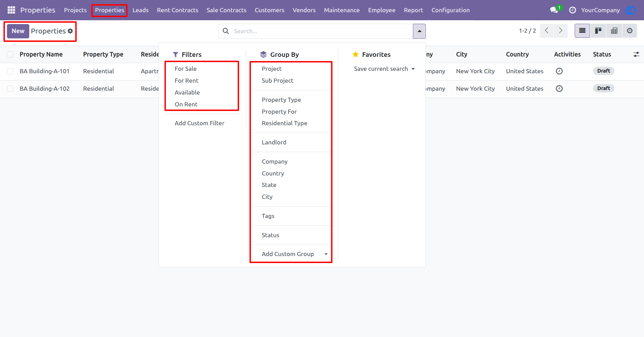Click Add Custom Filter
Image resolution: width=644 pixels, height=337 pixels.
pos(199,123)
